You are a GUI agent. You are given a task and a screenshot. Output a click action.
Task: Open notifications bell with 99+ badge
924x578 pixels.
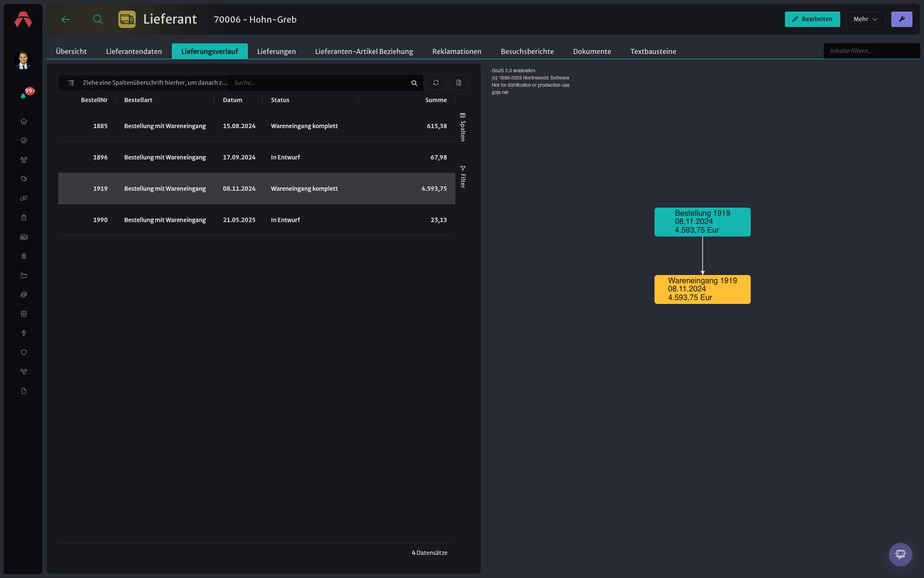(x=24, y=95)
